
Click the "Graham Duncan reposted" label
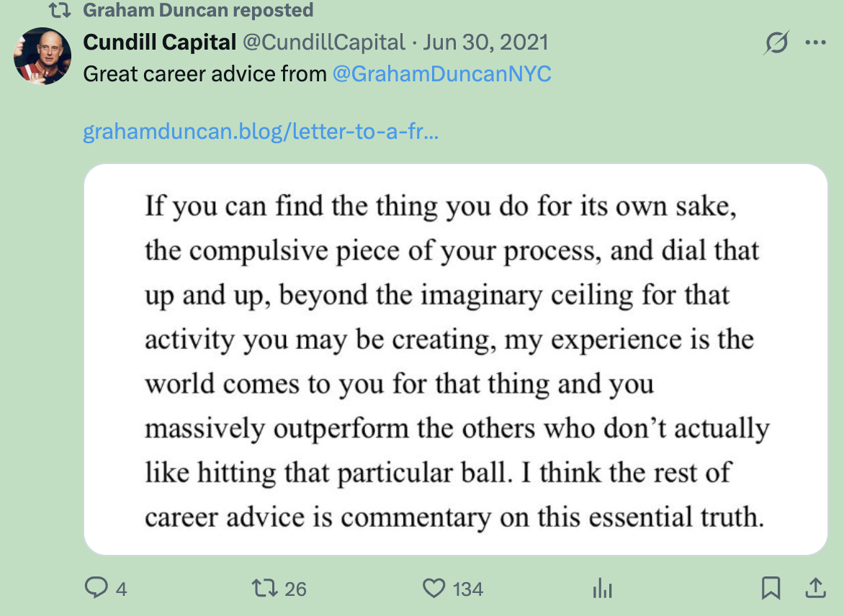click(198, 11)
